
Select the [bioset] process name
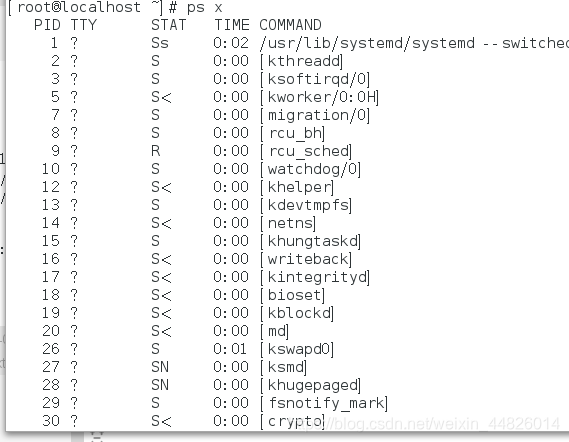(292, 295)
